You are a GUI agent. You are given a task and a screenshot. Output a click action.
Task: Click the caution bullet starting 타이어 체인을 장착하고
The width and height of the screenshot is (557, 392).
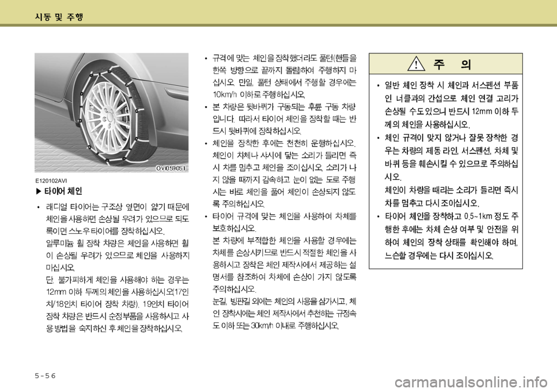coord(448,235)
